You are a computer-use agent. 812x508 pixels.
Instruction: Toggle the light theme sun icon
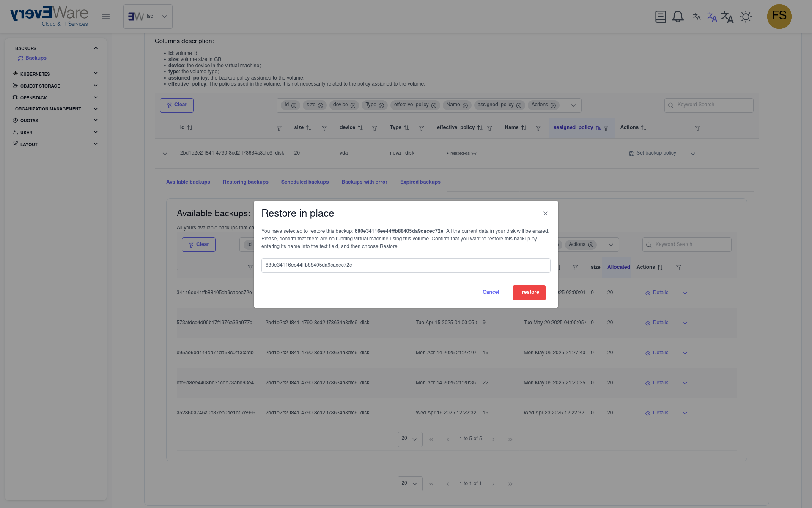[746, 17]
